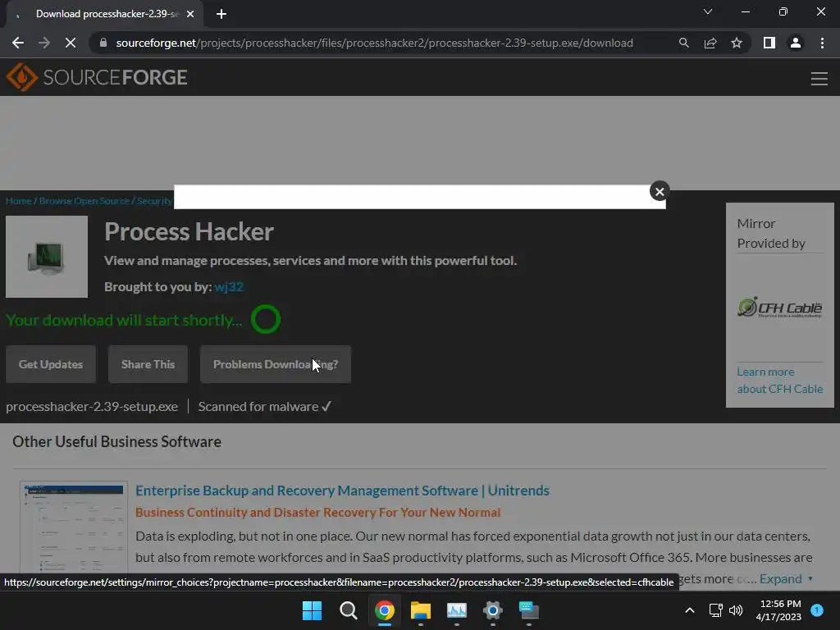
Task: Click Scanned for malware text
Action: point(265,407)
